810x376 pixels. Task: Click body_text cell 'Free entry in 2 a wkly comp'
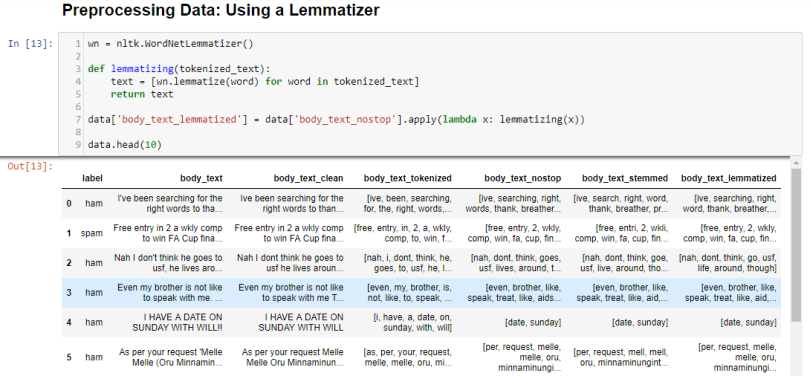coord(168,233)
